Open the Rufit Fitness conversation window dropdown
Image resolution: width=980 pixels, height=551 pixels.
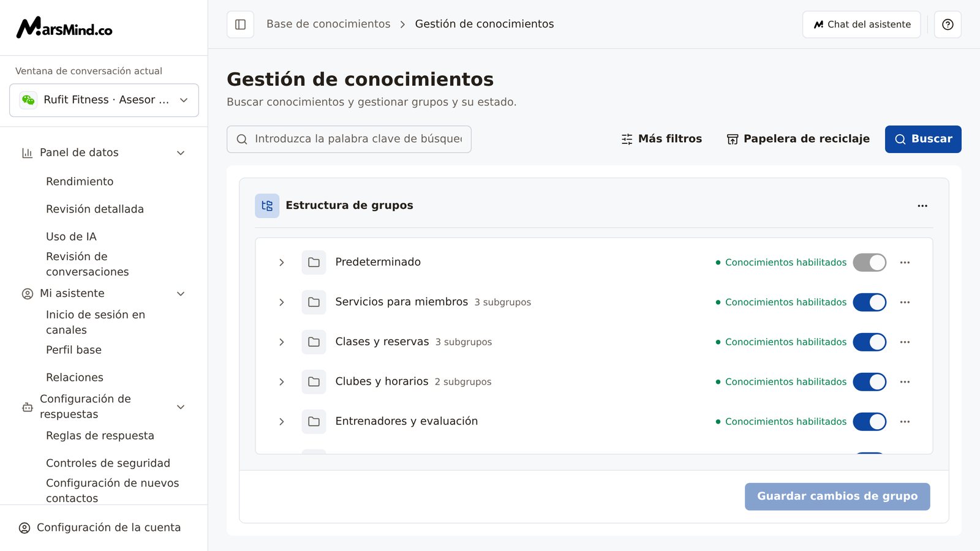(104, 100)
